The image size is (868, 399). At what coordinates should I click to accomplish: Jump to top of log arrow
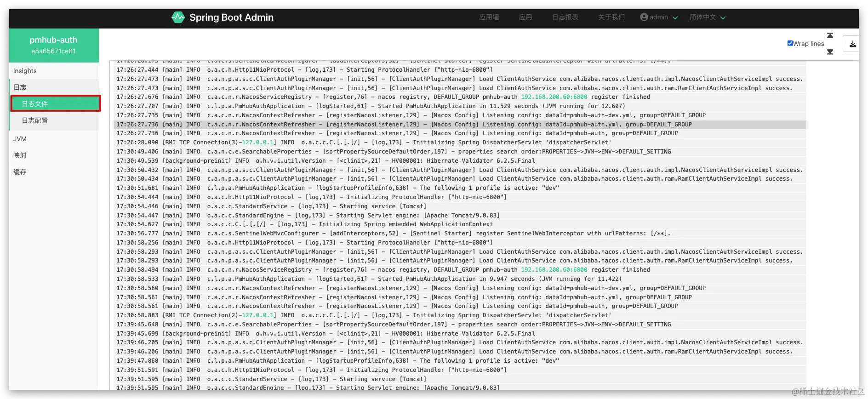(830, 35)
